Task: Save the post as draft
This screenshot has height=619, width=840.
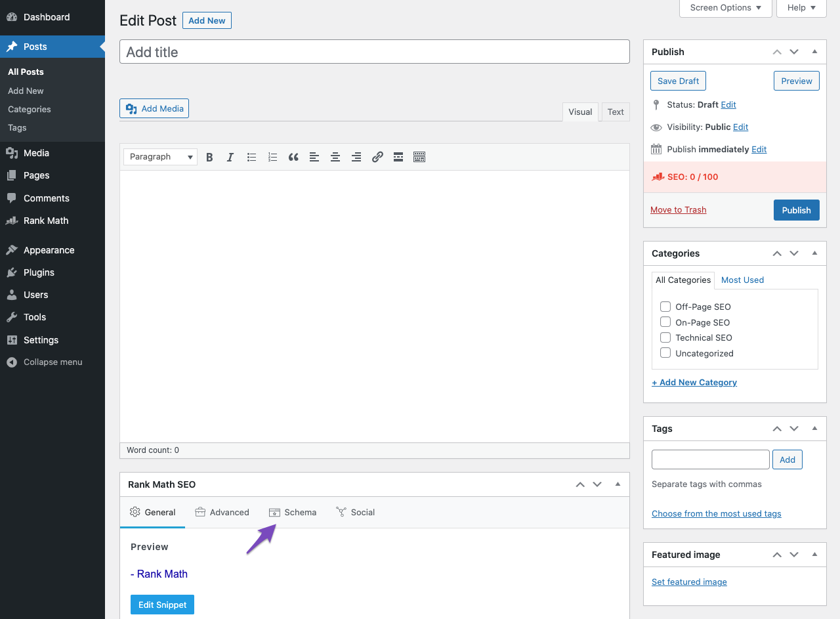Action: (678, 81)
